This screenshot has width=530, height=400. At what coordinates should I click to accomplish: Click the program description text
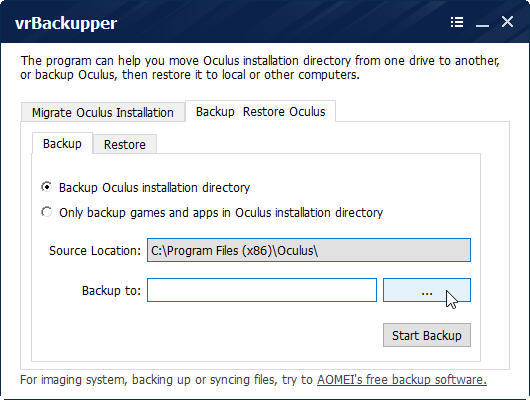pyautogui.click(x=260, y=68)
